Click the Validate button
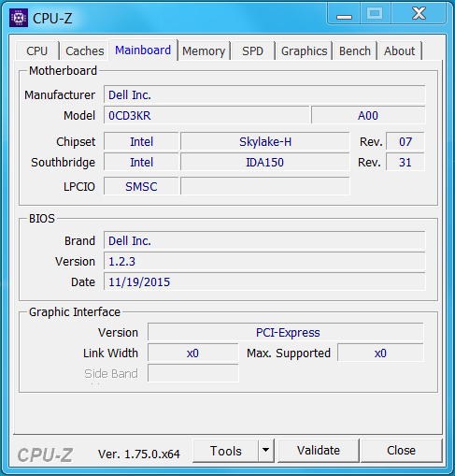This screenshot has height=476, width=455. tap(319, 451)
